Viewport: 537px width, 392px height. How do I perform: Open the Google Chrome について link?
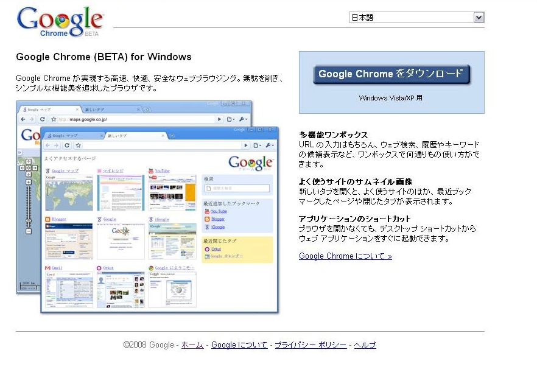pos(345,256)
